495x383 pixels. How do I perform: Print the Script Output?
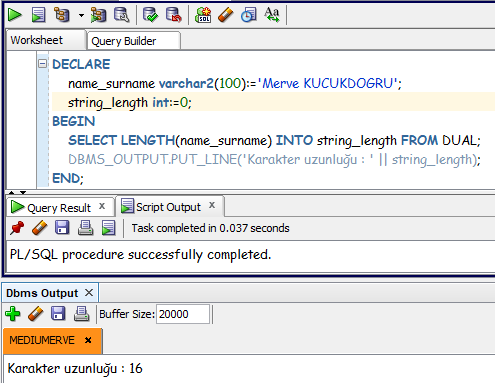tap(85, 228)
